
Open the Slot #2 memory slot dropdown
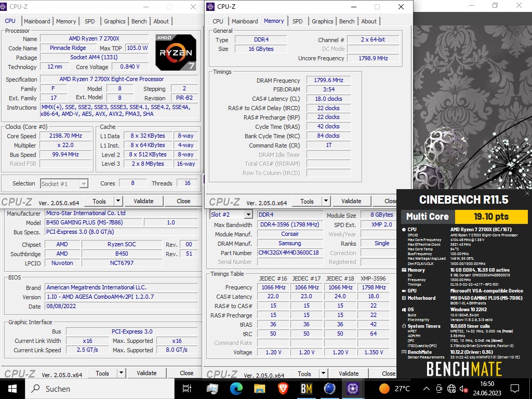coord(249,215)
